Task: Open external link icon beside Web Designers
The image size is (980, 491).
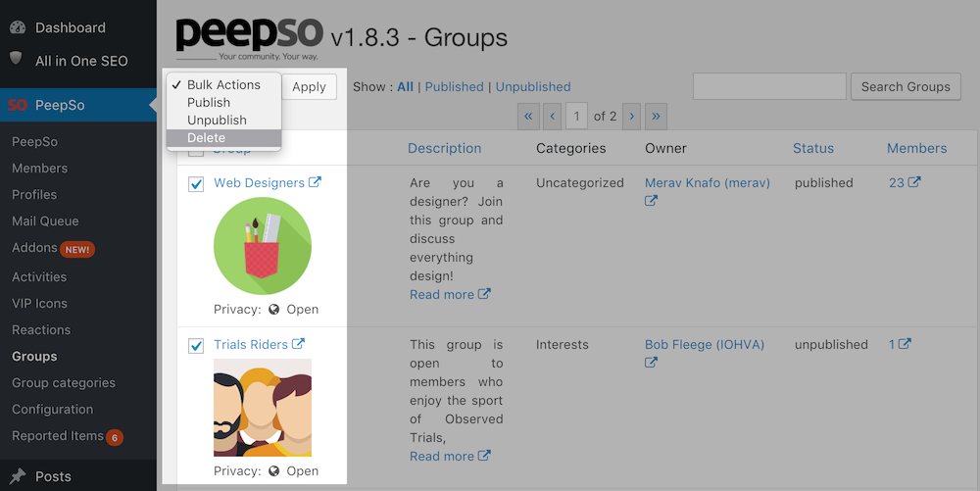Action: pyautogui.click(x=315, y=181)
